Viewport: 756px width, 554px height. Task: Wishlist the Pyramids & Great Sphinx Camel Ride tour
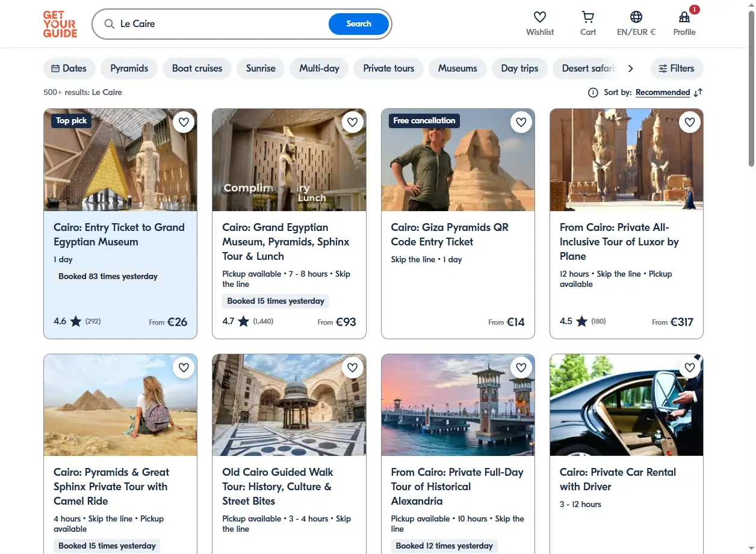pyautogui.click(x=184, y=367)
